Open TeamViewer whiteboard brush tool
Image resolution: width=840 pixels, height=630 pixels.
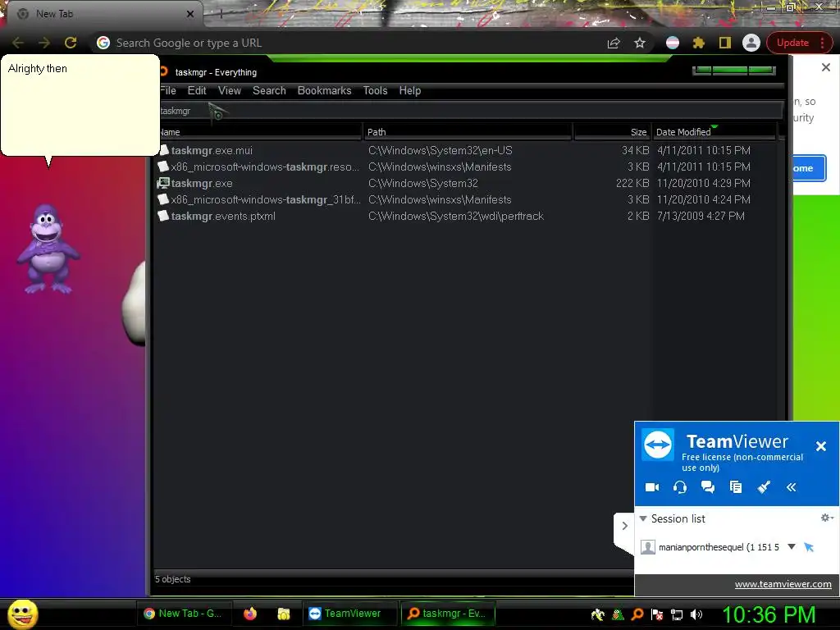(x=764, y=487)
